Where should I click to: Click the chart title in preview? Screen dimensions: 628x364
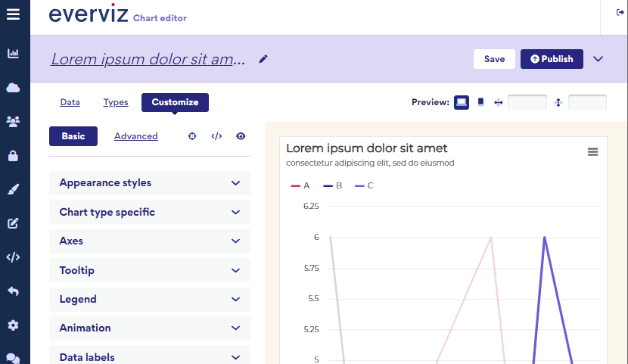(x=366, y=148)
